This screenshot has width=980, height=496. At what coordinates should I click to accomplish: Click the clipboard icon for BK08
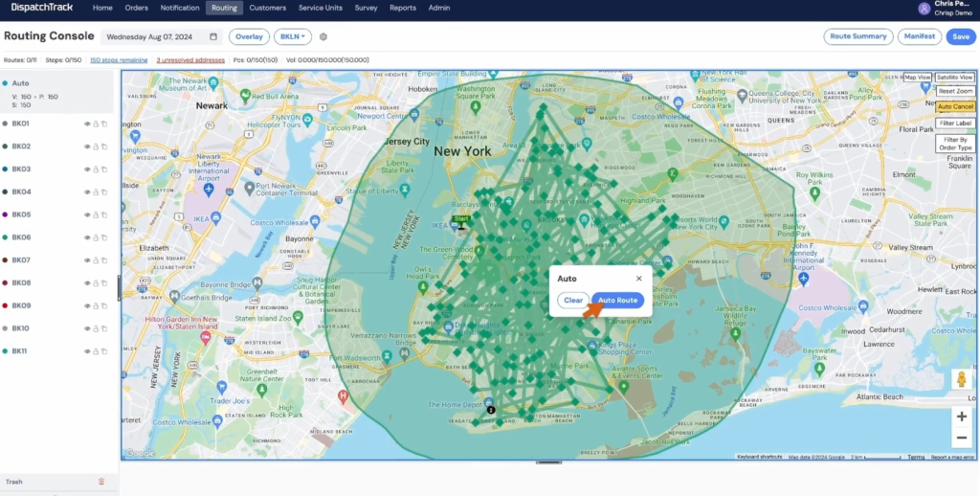click(104, 282)
